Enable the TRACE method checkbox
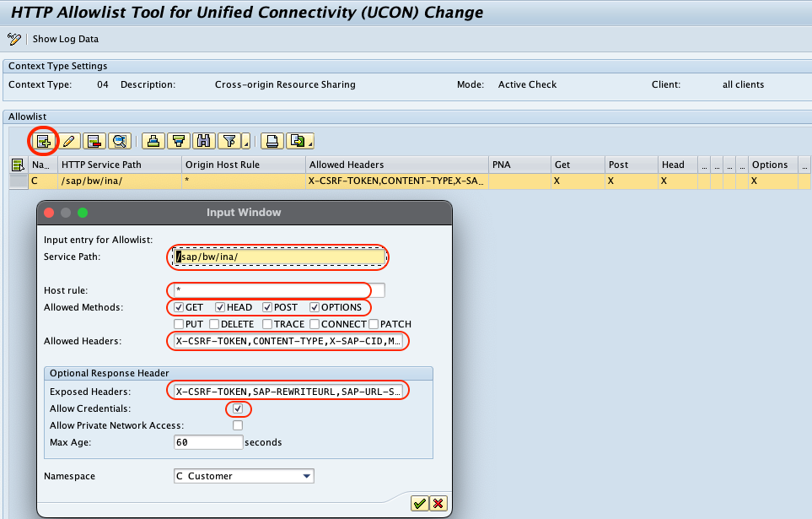The height and width of the screenshot is (519, 812). [267, 324]
